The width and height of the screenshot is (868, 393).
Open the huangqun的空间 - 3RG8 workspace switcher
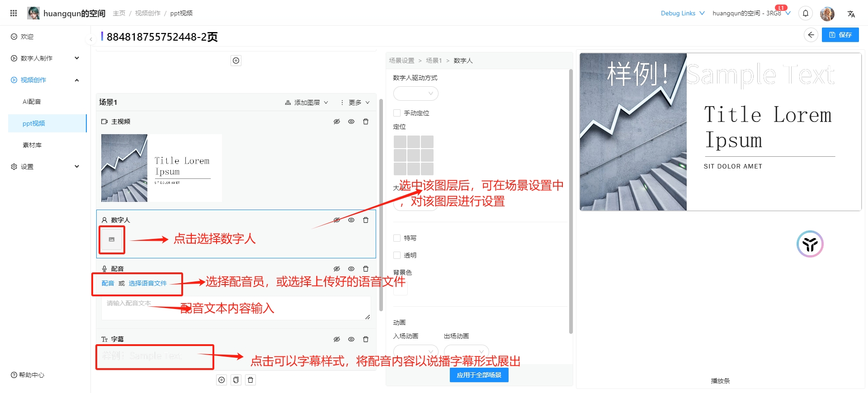751,14
